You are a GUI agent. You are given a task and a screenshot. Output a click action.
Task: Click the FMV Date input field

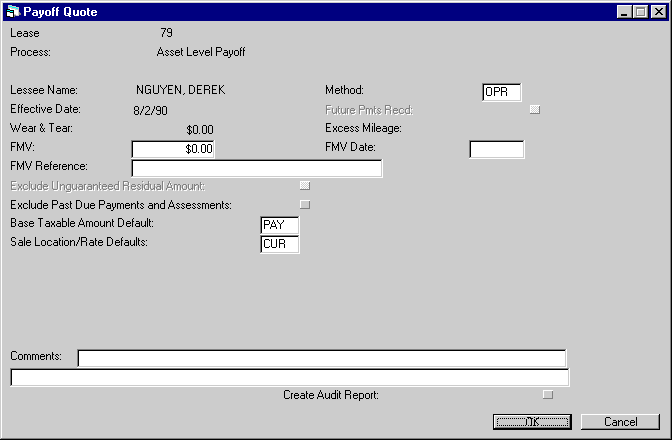tap(497, 149)
